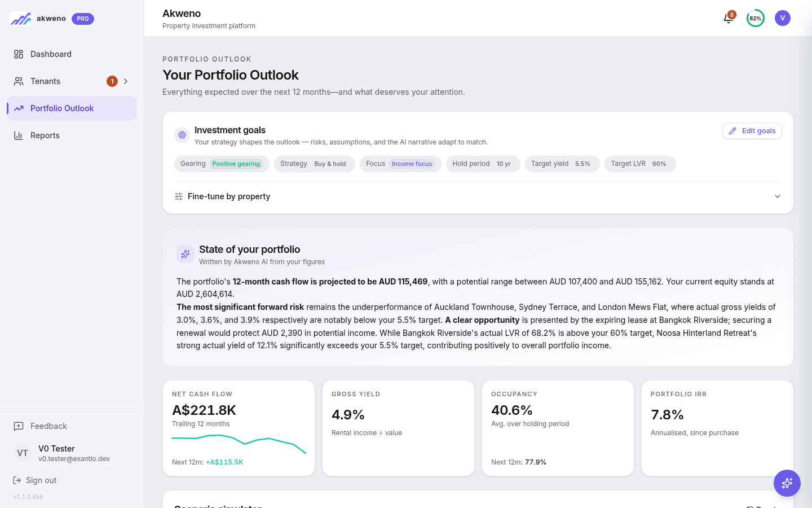This screenshot has height=508, width=812.
Task: Click the v1.1.0.858 version label
Action: point(28,497)
